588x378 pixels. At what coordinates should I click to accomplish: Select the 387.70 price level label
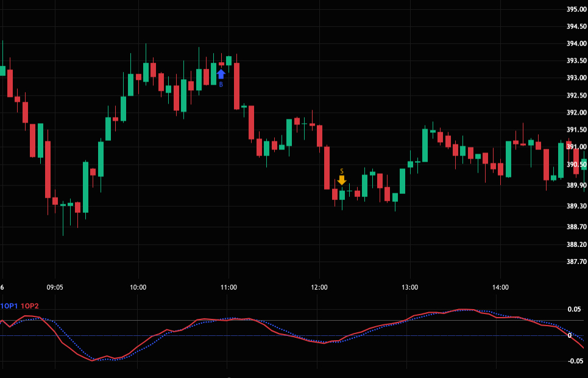(577, 262)
